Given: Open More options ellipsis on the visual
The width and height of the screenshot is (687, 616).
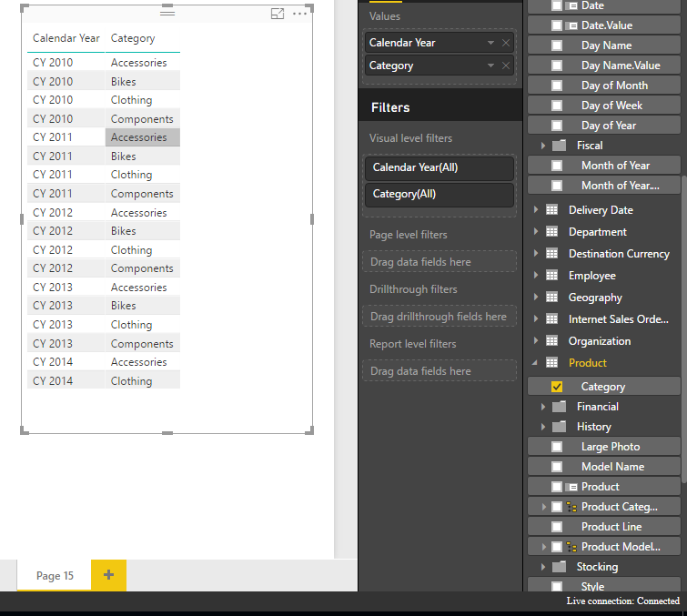Looking at the screenshot, I should [299, 14].
